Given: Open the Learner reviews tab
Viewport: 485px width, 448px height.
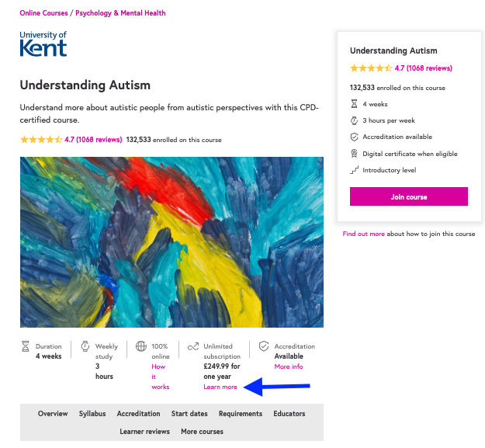Looking at the screenshot, I should [x=145, y=431].
